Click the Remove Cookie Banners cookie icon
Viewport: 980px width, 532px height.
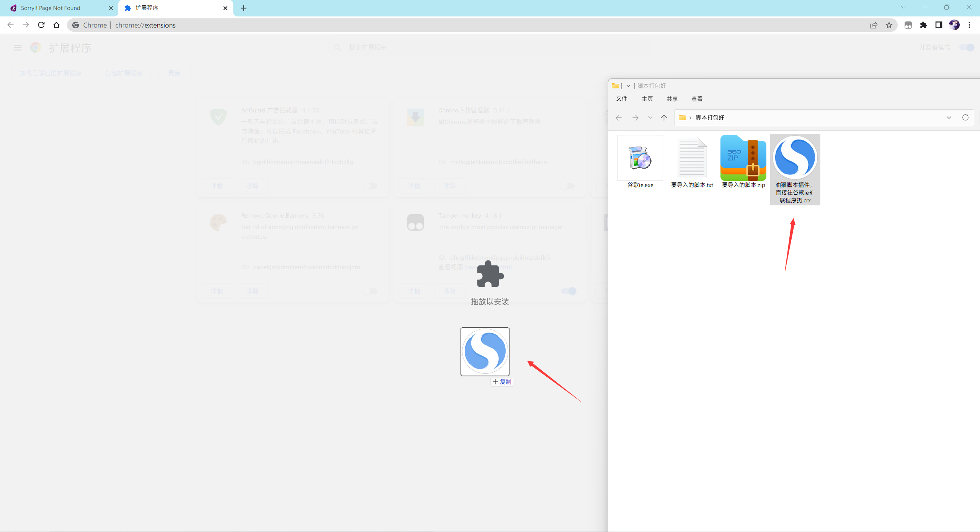pos(218,222)
